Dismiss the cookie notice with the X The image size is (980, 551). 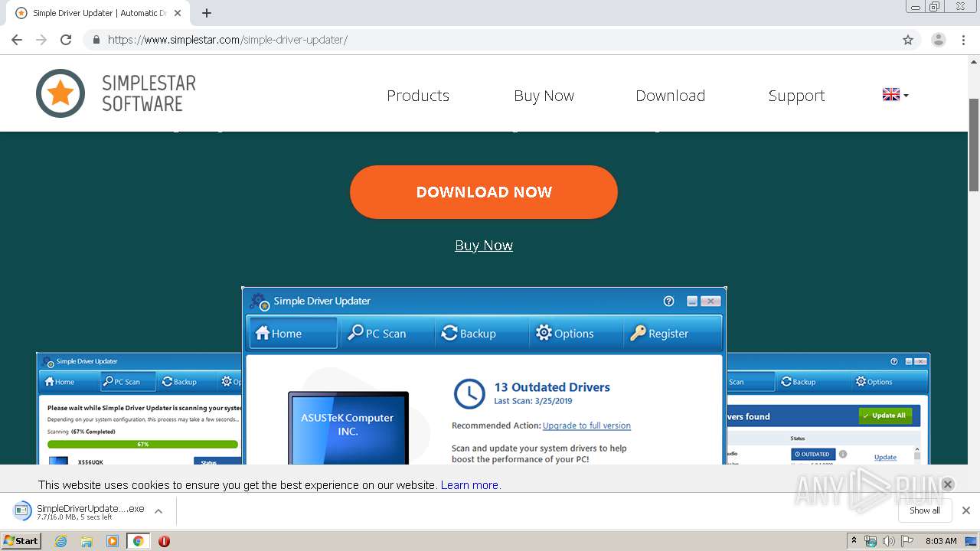[947, 484]
